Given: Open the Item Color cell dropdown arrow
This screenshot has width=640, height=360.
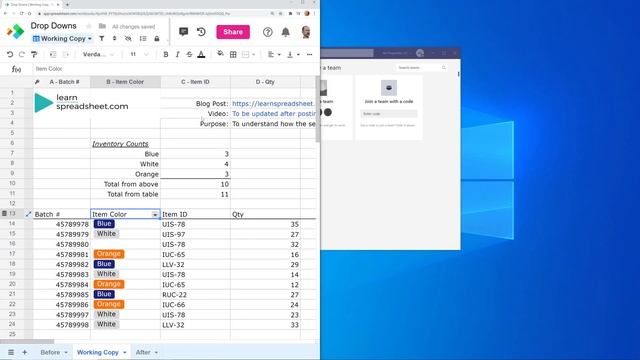Looking at the screenshot, I should (x=155, y=215).
